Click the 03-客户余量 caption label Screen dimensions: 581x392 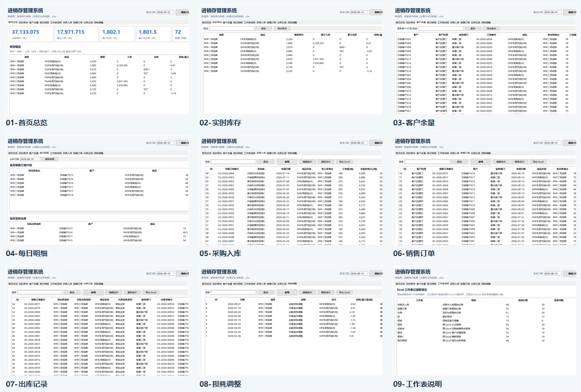[414, 123]
